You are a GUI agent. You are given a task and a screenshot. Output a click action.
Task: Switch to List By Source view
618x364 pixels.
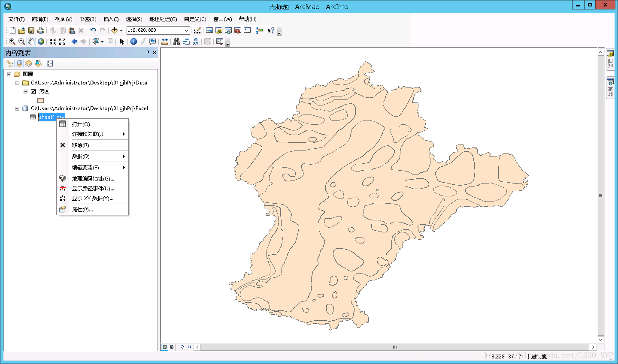[19, 63]
